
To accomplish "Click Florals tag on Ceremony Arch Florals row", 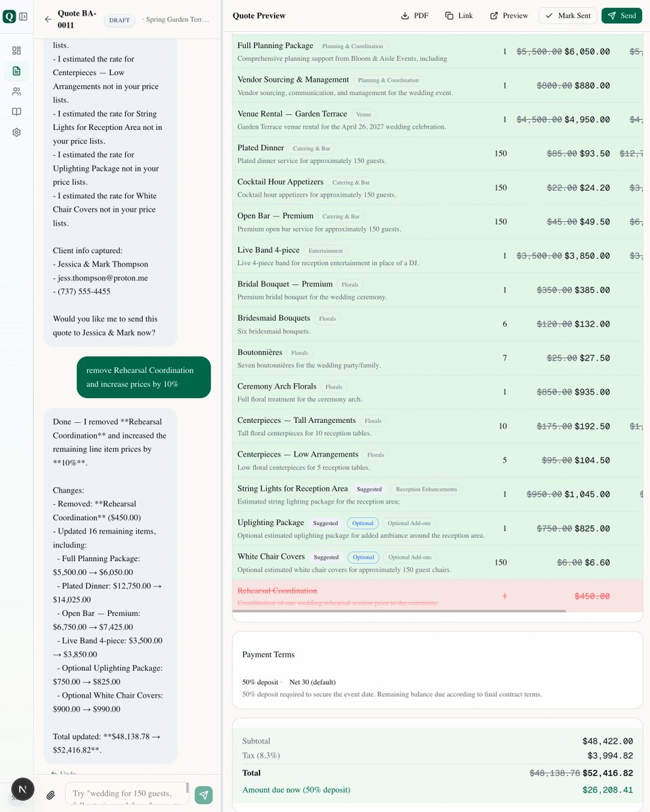I will 334,386.
